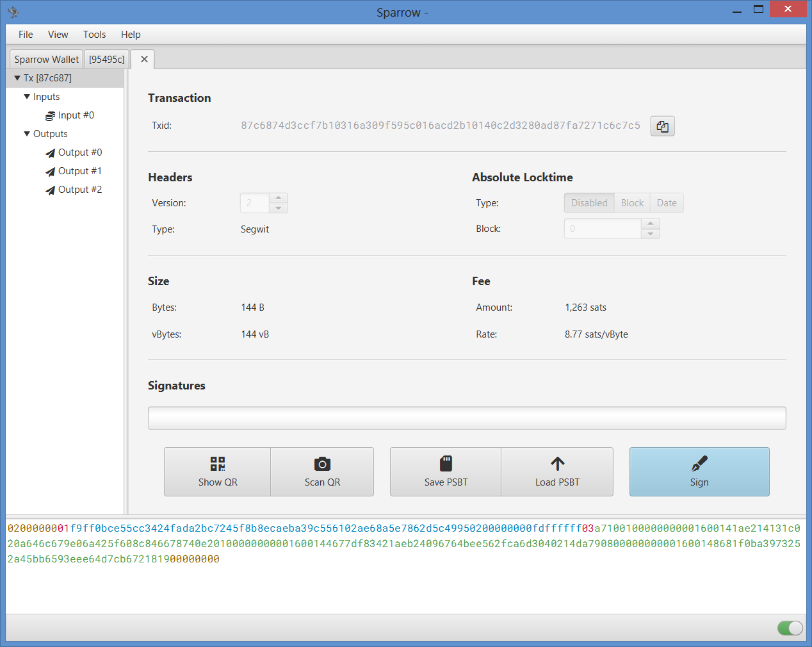The height and width of the screenshot is (647, 812).
Task: Set locktime type to Disabled
Action: tap(589, 203)
